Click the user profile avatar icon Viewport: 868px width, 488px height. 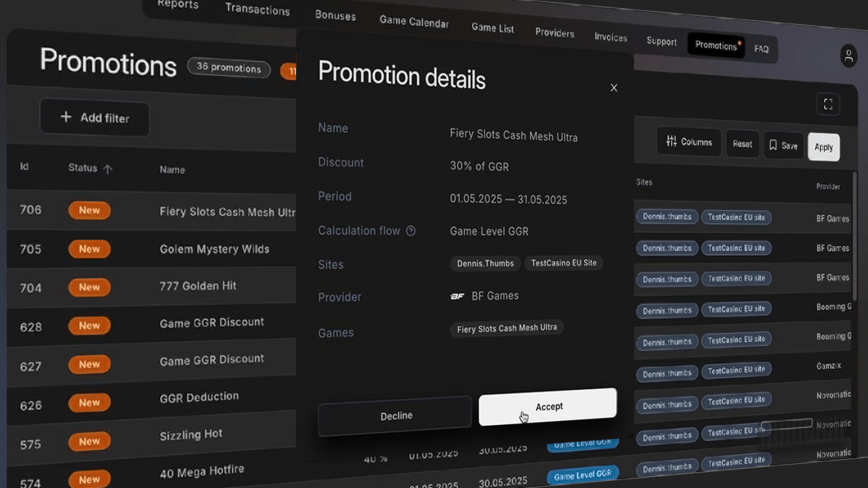point(848,56)
